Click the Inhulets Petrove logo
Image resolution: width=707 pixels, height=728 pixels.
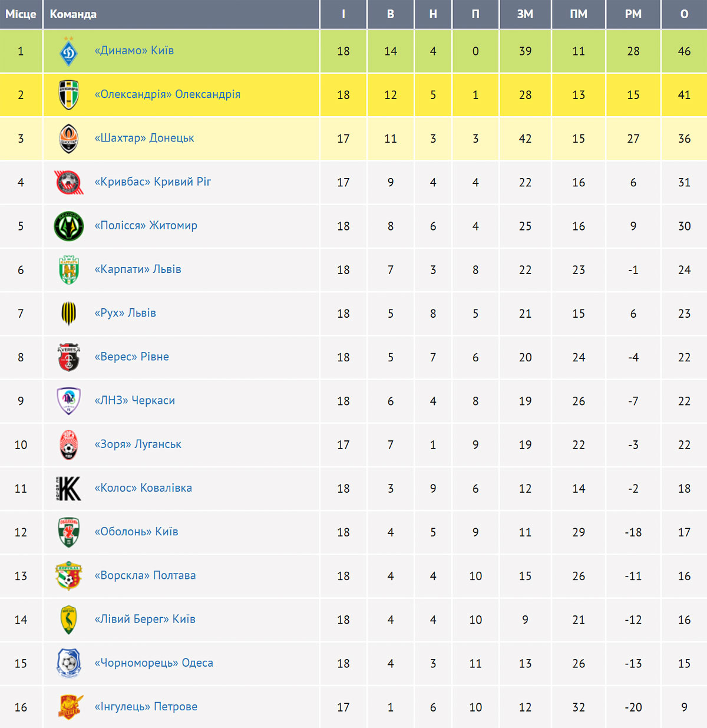click(x=70, y=707)
